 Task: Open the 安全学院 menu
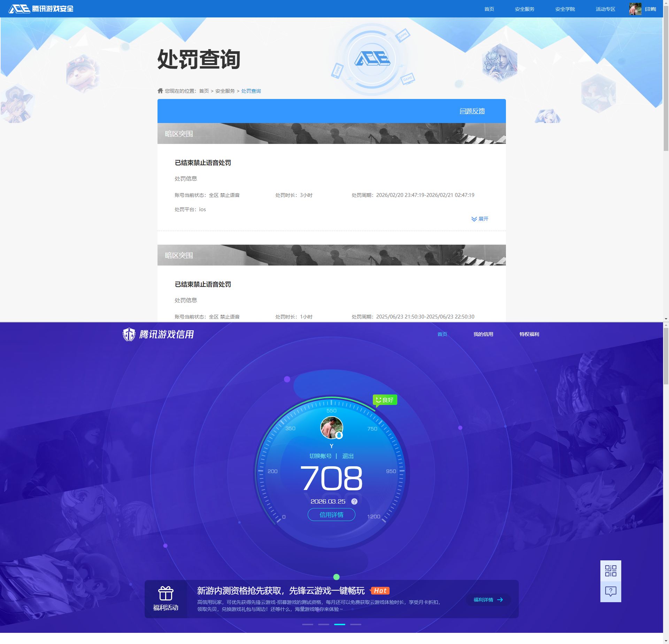coord(564,9)
